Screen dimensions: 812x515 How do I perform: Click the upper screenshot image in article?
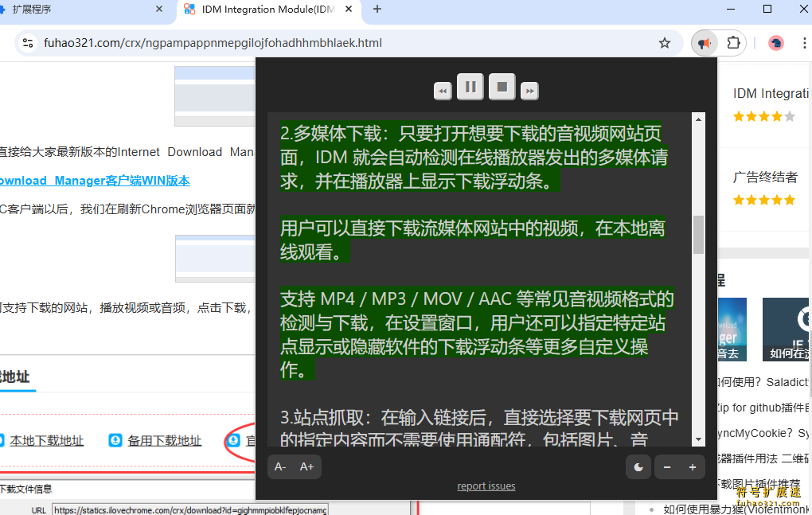(215, 96)
